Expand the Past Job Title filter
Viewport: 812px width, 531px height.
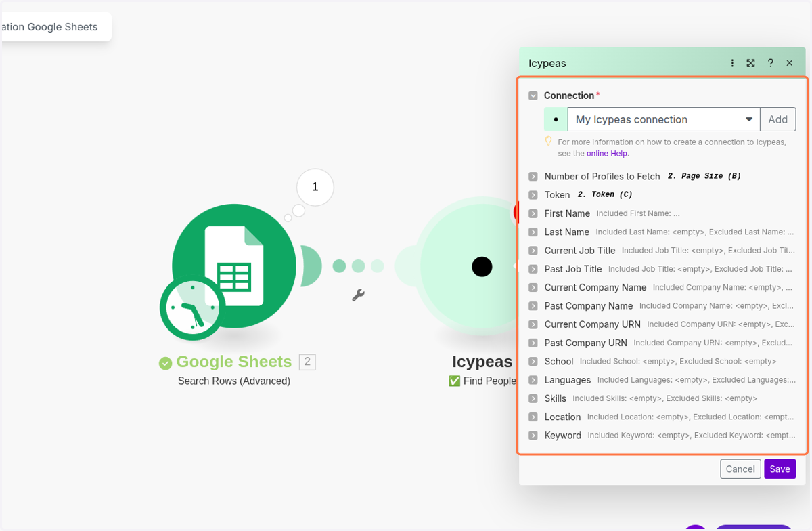533,269
